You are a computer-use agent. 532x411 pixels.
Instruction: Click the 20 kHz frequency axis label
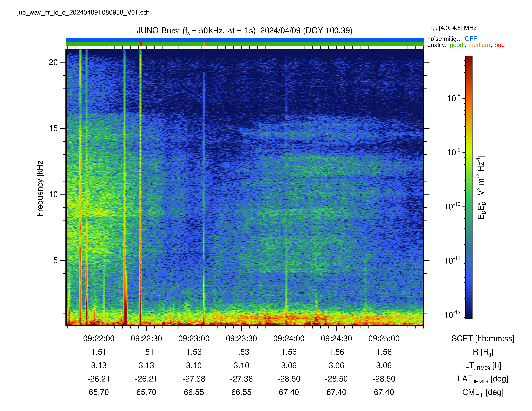(x=53, y=62)
